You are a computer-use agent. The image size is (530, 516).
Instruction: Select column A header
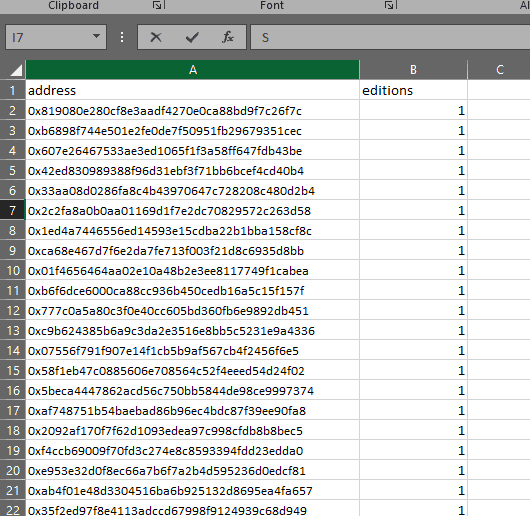point(193,70)
